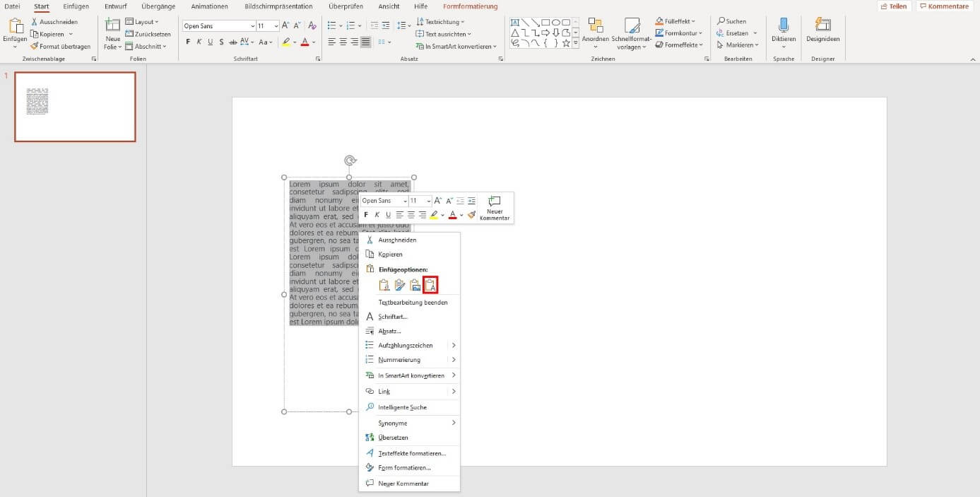Screen dimensions: 980x497
Task: Toggle italic K in the mini toolbar
Action: pos(377,215)
